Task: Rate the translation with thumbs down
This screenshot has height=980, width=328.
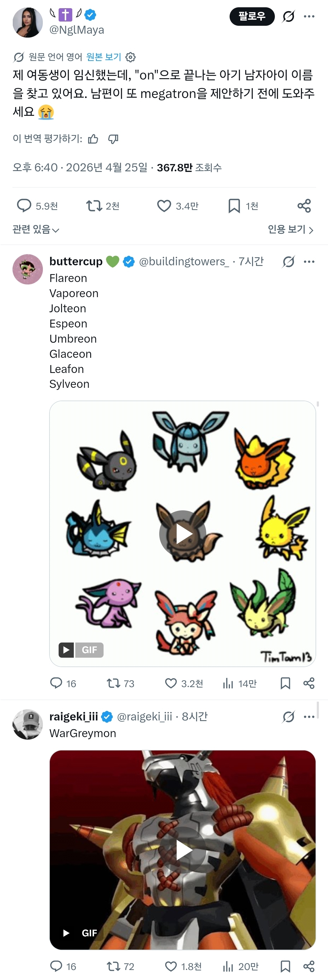Action: click(x=113, y=139)
